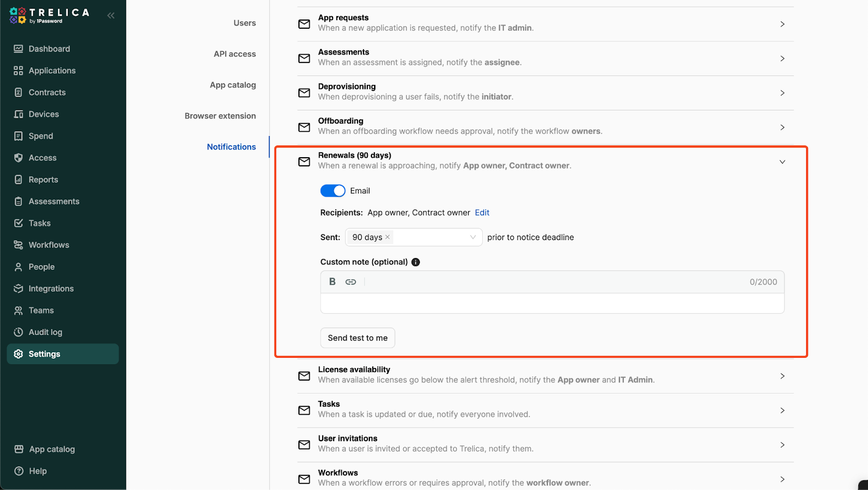This screenshot has width=868, height=490.
Task: Click inside the custom note text area
Action: point(552,304)
